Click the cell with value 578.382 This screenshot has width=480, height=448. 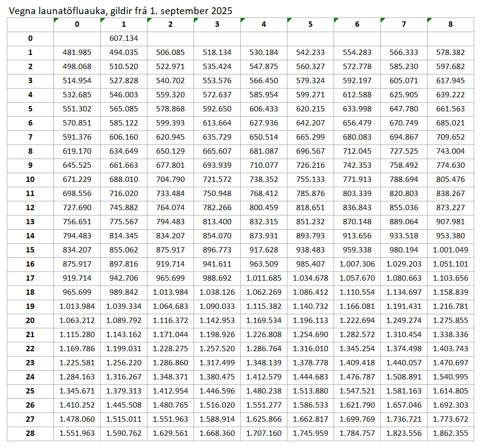coord(451,53)
